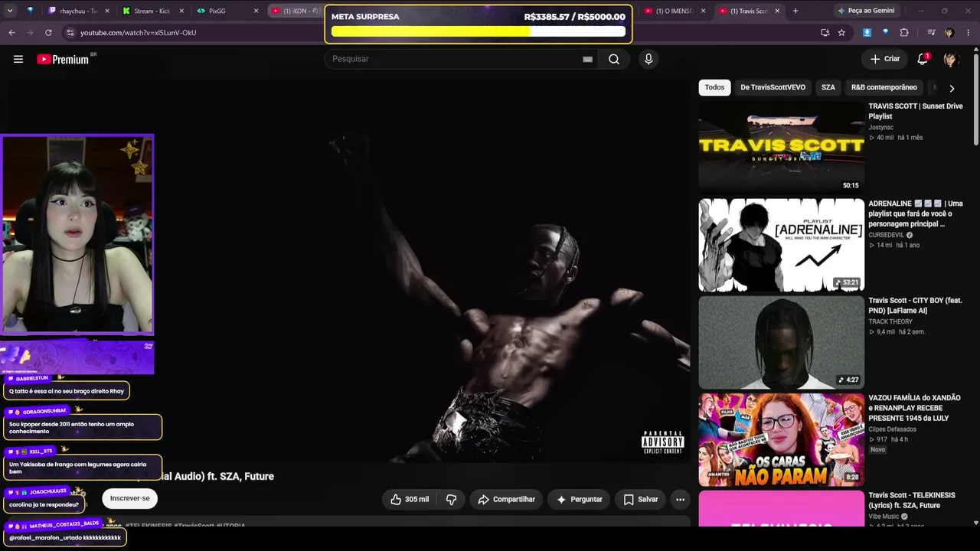Expand the tab search dropdown
This screenshot has height=551, width=980.
(x=9, y=11)
